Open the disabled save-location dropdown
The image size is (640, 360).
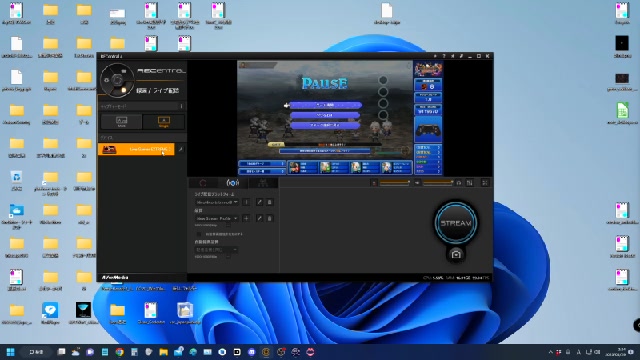[217, 249]
